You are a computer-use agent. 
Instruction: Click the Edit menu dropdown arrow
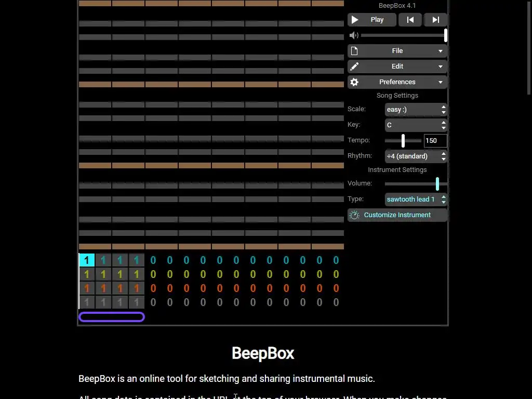(441, 66)
